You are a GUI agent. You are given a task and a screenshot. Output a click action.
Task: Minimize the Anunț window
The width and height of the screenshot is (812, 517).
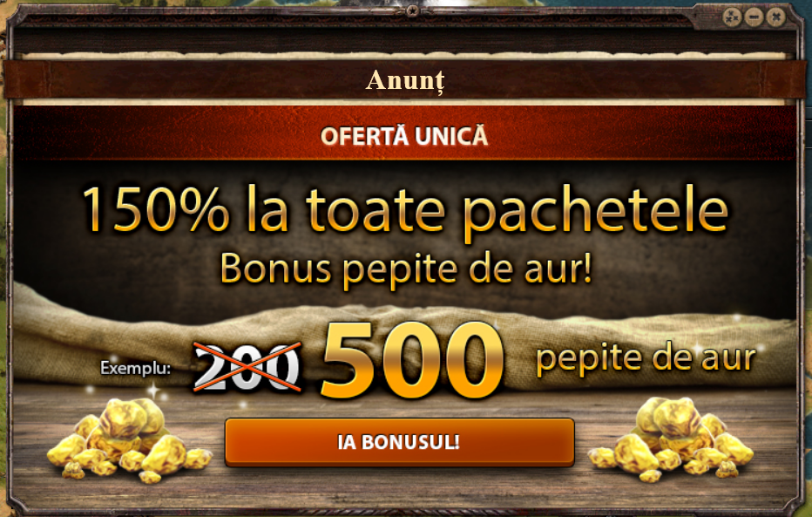(x=754, y=17)
